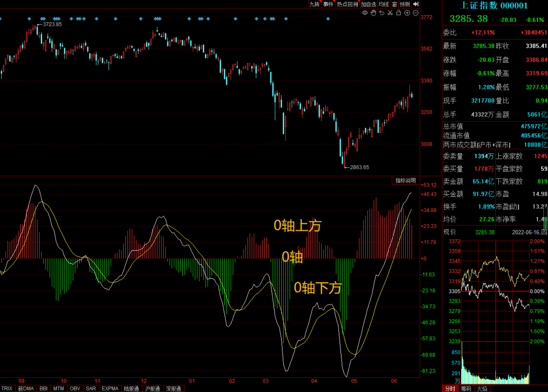548x392 pixels.
Task: Click the 加自选 button
Action: click(x=368, y=4)
